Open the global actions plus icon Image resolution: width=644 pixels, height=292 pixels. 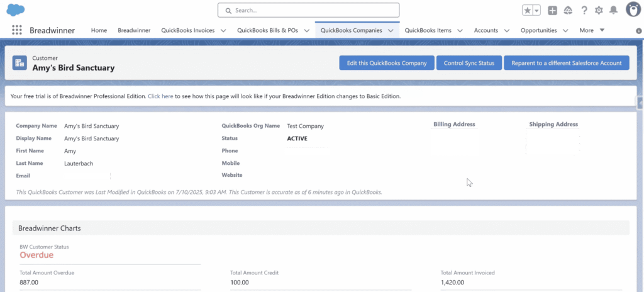(x=552, y=10)
